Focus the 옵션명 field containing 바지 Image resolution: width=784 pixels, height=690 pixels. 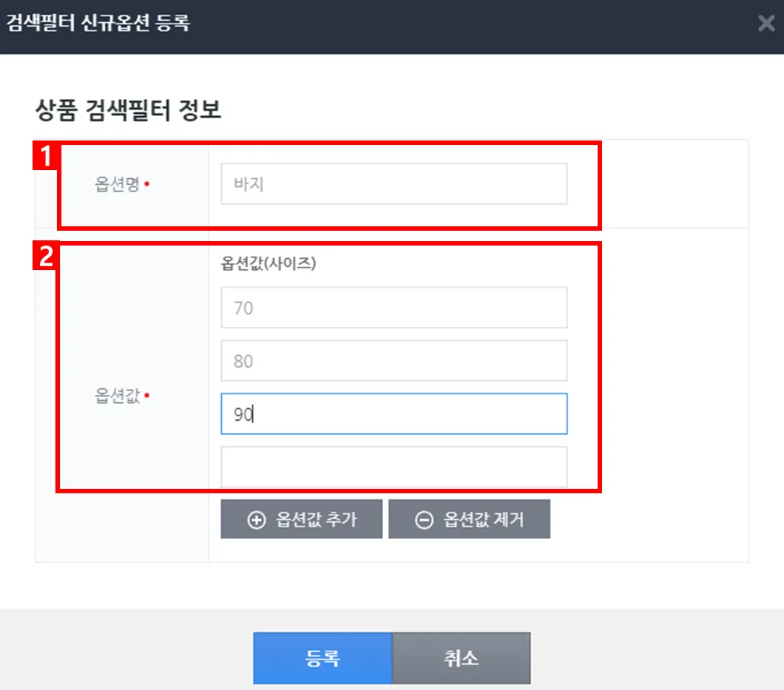point(393,184)
